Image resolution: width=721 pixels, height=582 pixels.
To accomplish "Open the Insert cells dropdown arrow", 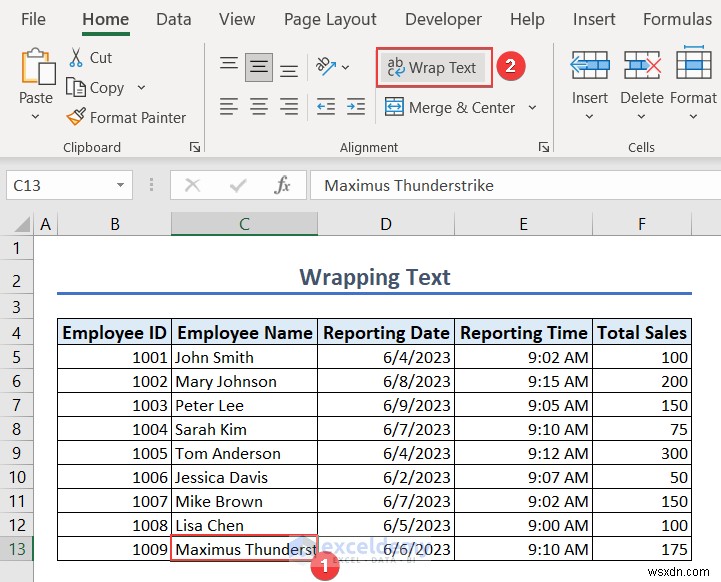I will (589, 117).
